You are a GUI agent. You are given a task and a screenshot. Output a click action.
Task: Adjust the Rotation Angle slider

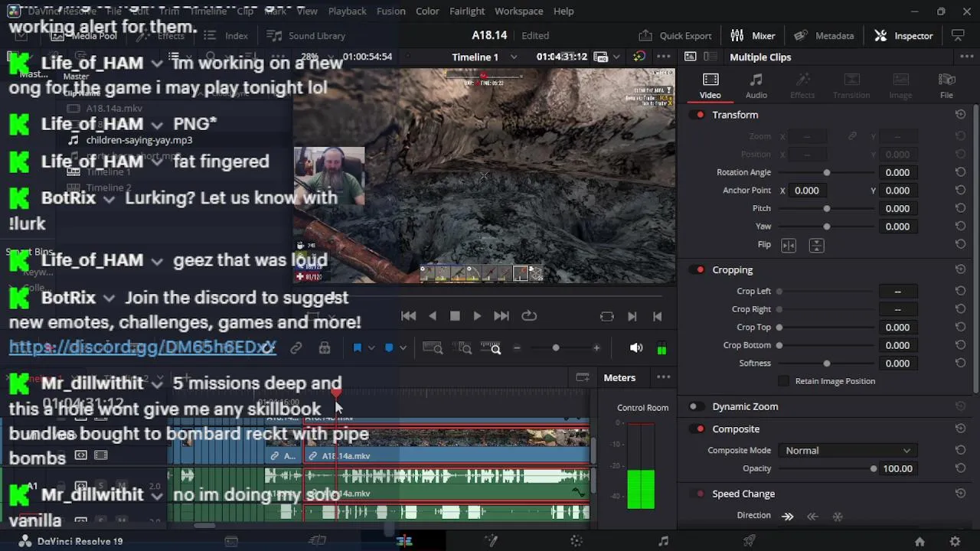tap(826, 172)
